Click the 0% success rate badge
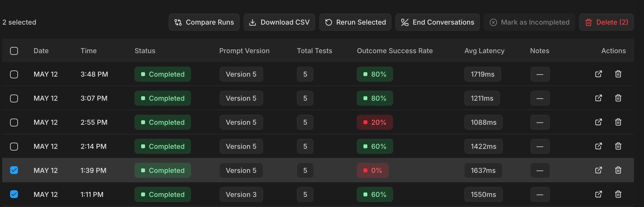644x207 pixels. pos(373,170)
